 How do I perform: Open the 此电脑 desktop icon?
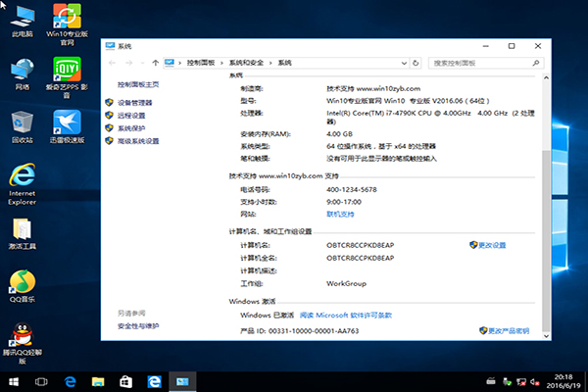pyautogui.click(x=22, y=18)
